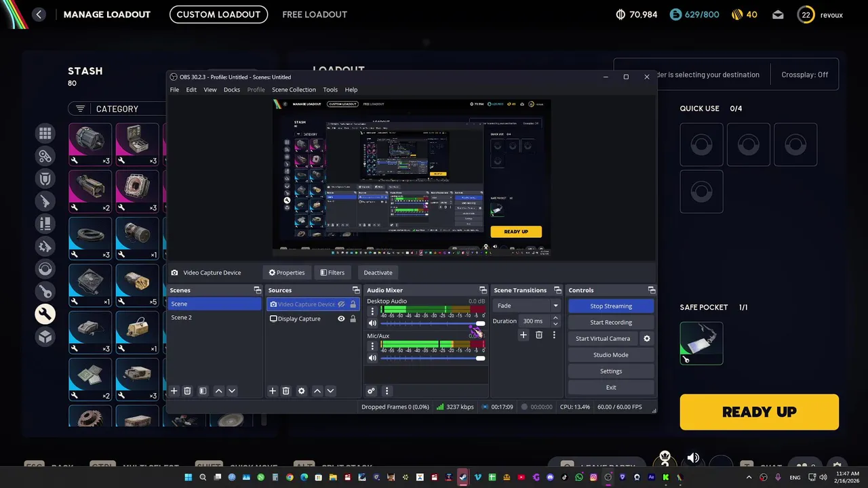Toggle visibility of Display Capture source

pos(341,319)
